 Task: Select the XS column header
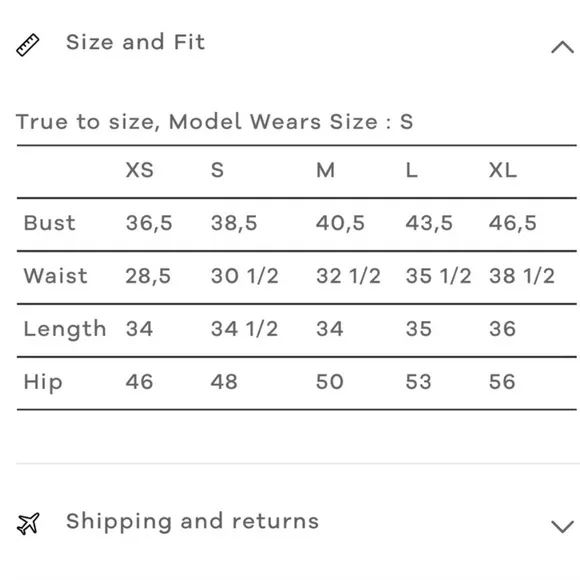(139, 170)
